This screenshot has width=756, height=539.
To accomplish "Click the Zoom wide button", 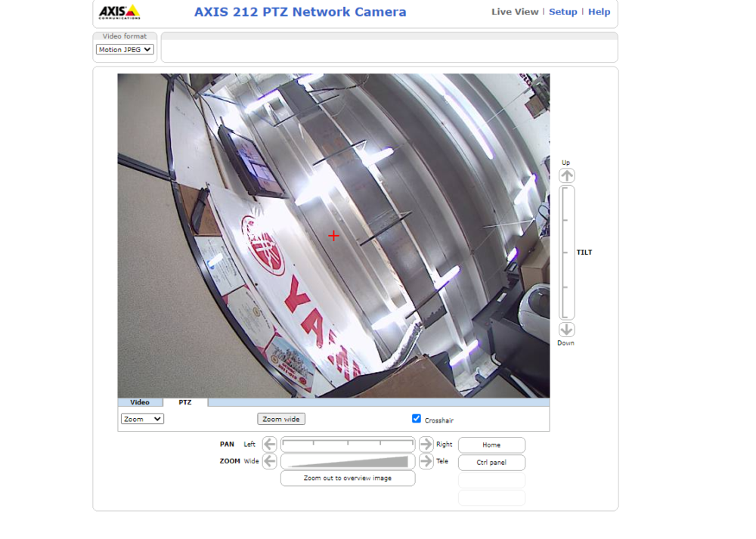I will 281,419.
